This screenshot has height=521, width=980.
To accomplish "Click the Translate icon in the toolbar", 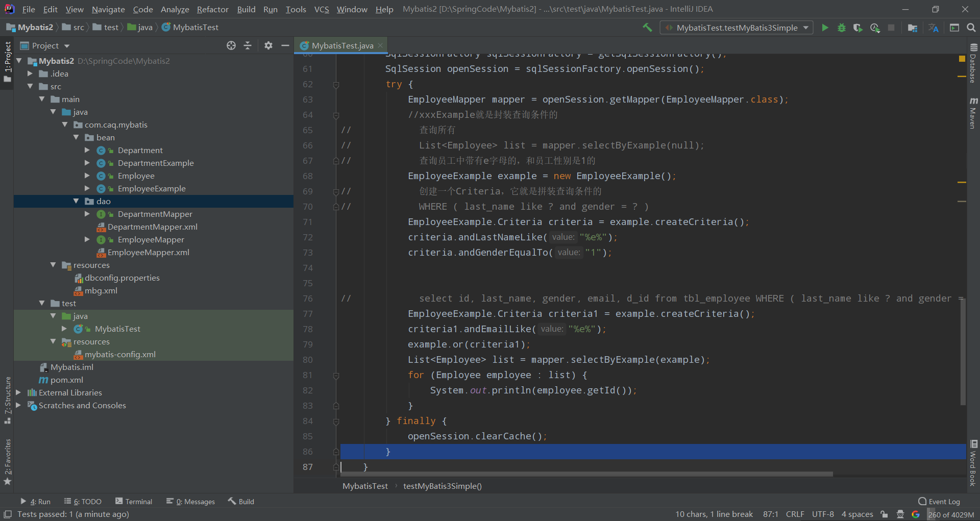I will tap(934, 28).
